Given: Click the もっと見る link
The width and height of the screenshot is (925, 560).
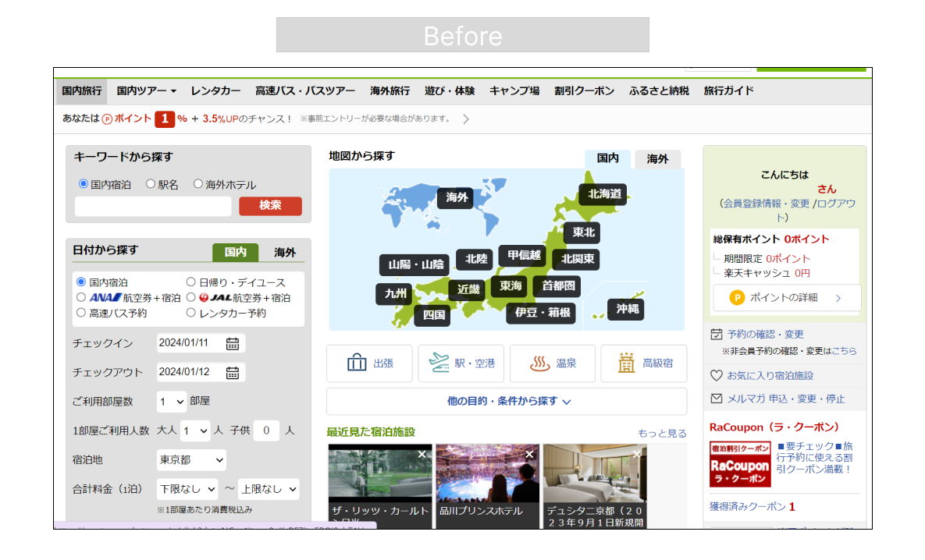Looking at the screenshot, I should (x=662, y=433).
